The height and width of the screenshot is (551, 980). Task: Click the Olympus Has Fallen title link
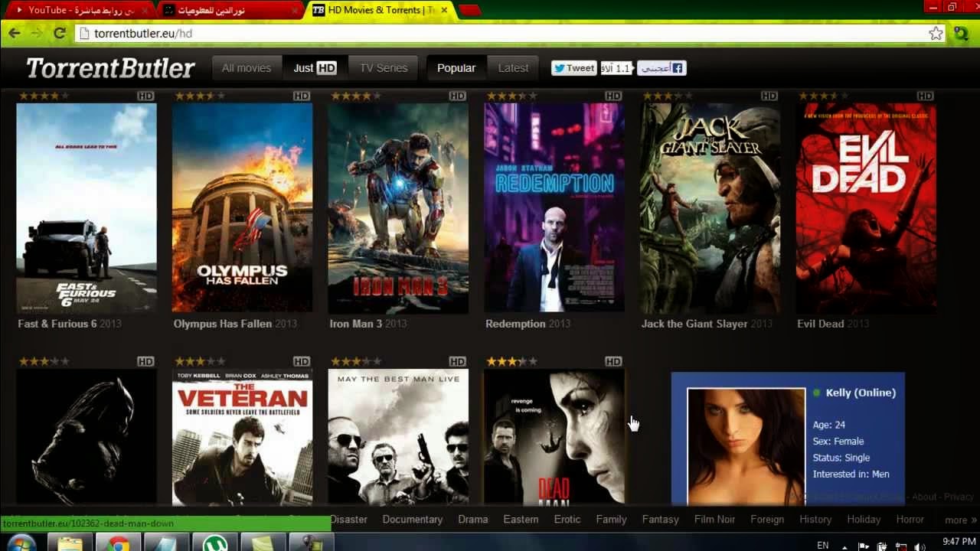click(x=223, y=324)
